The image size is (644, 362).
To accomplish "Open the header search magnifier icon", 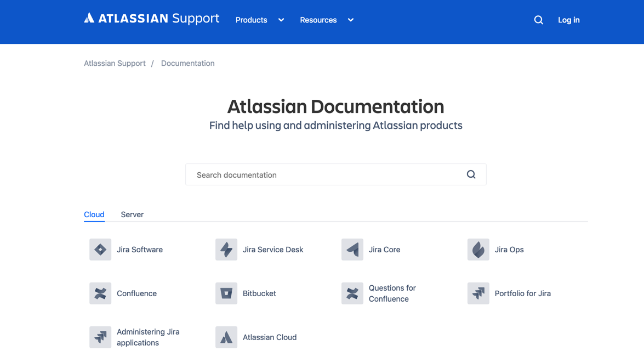I will click(x=538, y=20).
